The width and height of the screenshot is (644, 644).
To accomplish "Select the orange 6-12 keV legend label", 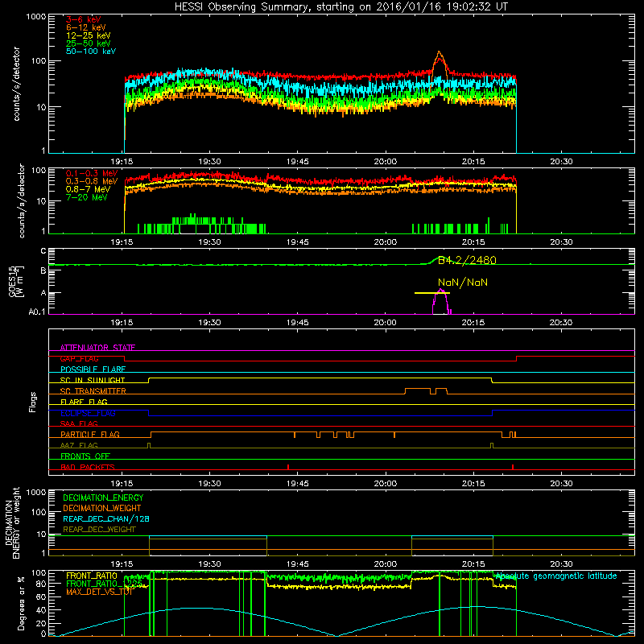I will (86, 27).
